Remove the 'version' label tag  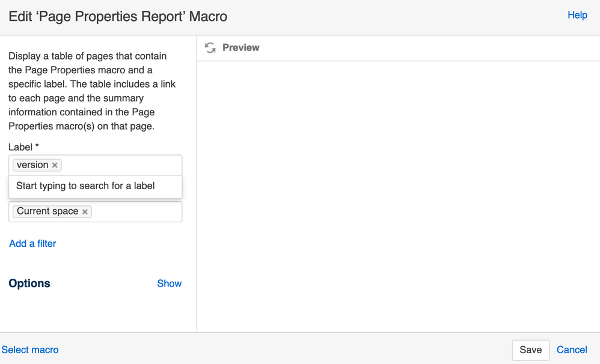55,165
